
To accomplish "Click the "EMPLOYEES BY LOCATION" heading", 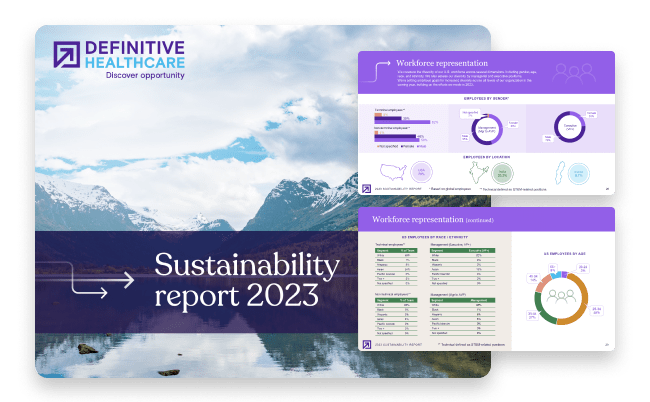I will (x=486, y=157).
